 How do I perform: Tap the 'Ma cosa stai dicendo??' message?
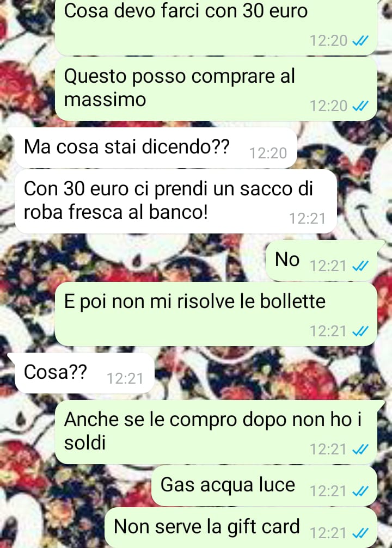[156, 147]
